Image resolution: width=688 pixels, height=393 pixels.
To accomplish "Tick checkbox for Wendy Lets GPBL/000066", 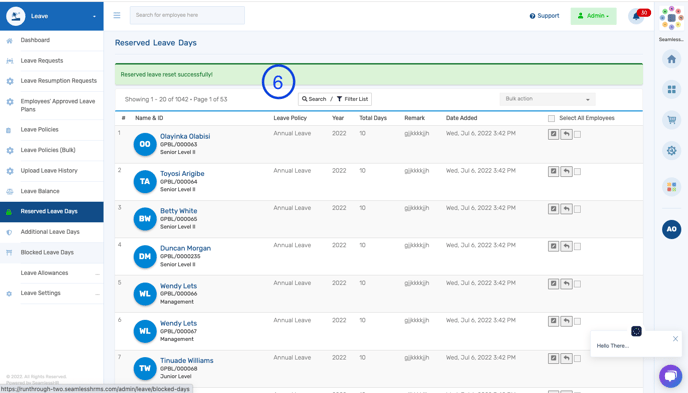I will 577,284.
